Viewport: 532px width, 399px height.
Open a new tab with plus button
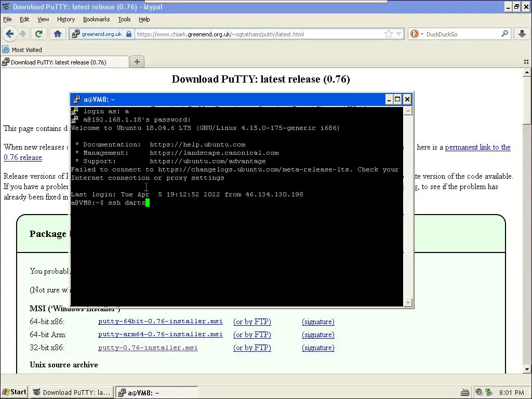137,62
